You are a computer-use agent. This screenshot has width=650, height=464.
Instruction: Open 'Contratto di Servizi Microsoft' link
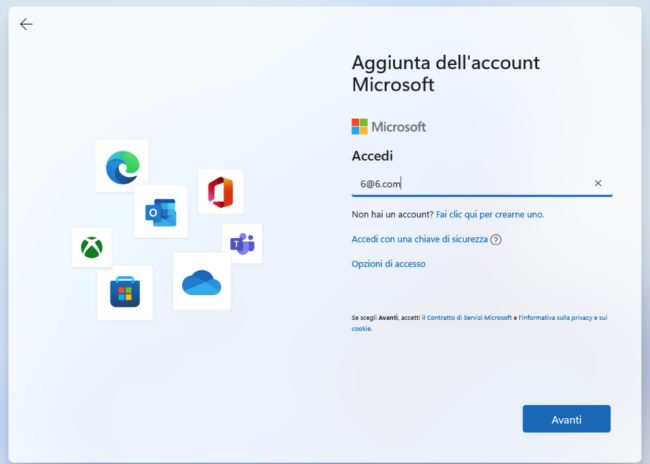pos(469,318)
